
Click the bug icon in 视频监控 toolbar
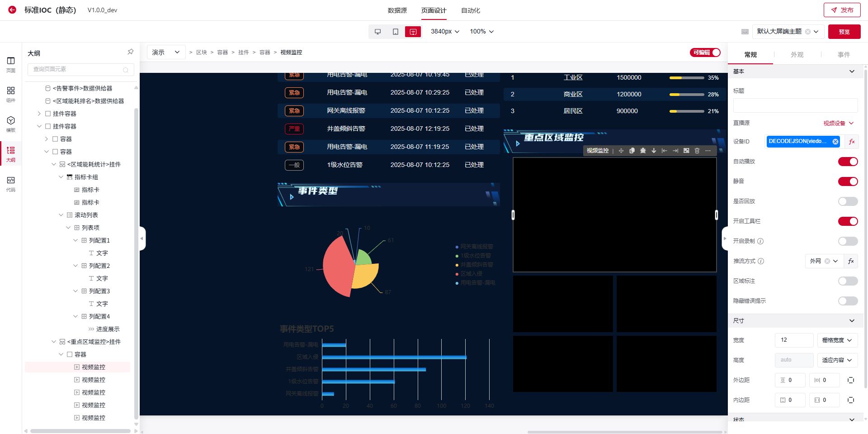tap(643, 151)
